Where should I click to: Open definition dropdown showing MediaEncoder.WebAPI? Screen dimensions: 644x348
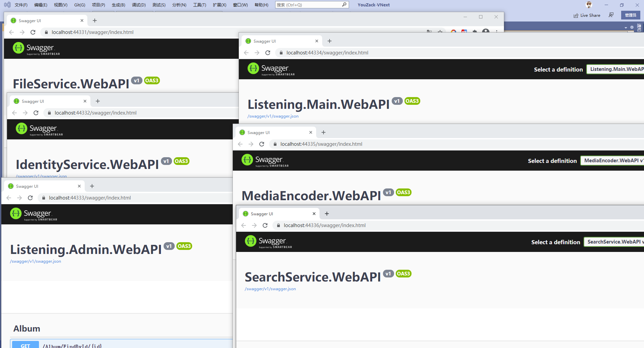(612, 161)
